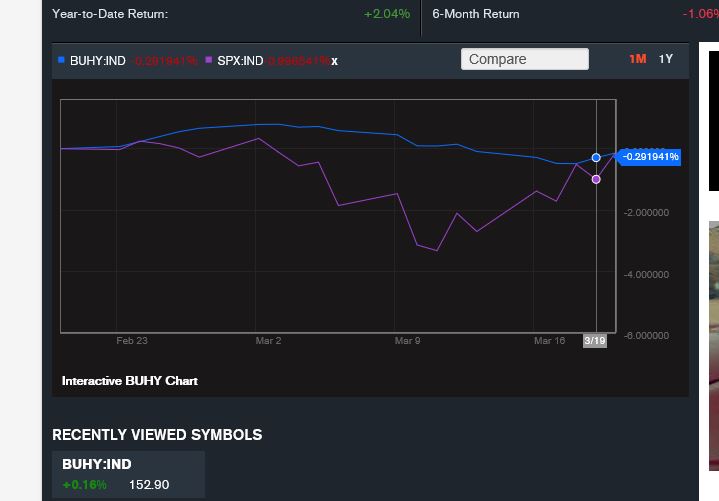Click the 152.90 price value
Image resolution: width=719 pixels, height=501 pixels.
(149, 485)
